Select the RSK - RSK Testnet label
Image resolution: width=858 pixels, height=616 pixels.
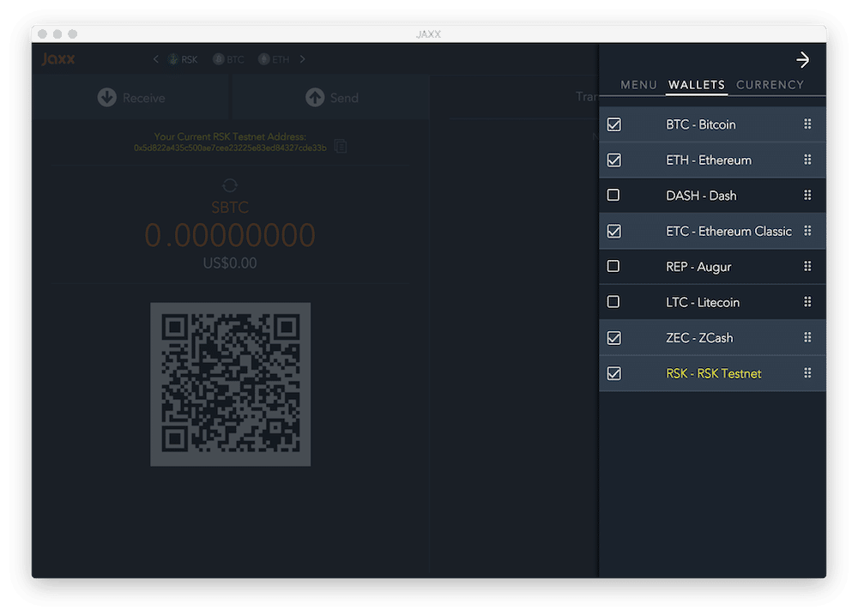click(714, 374)
